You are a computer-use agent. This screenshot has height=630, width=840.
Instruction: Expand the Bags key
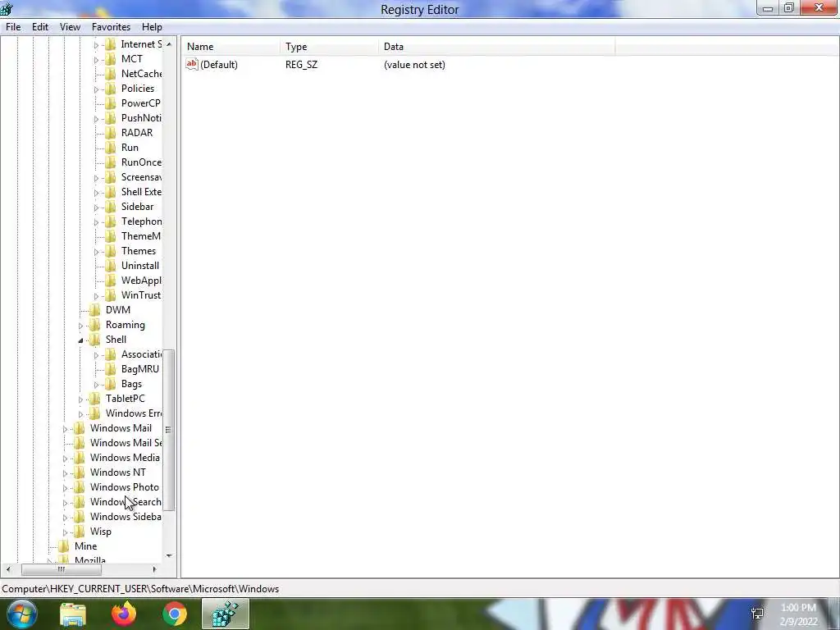coord(96,385)
